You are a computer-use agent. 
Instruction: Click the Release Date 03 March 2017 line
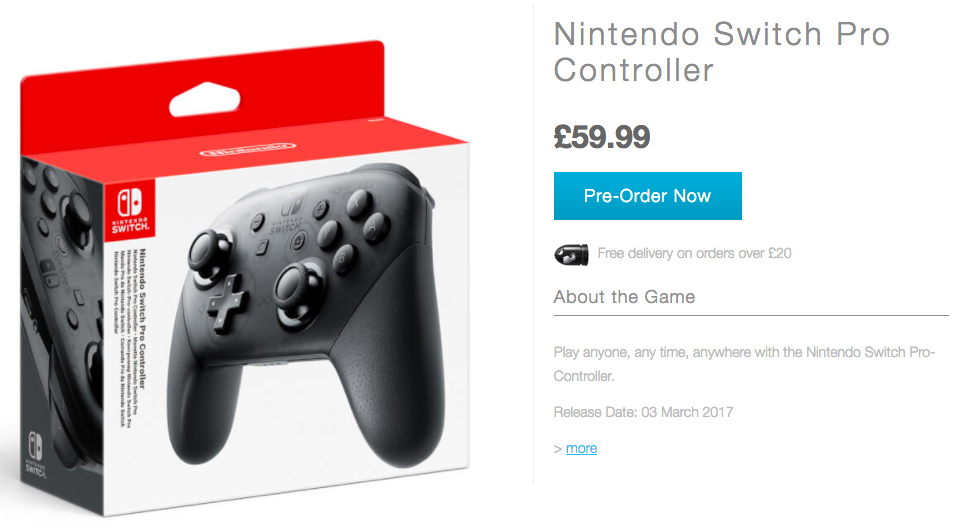coord(643,412)
